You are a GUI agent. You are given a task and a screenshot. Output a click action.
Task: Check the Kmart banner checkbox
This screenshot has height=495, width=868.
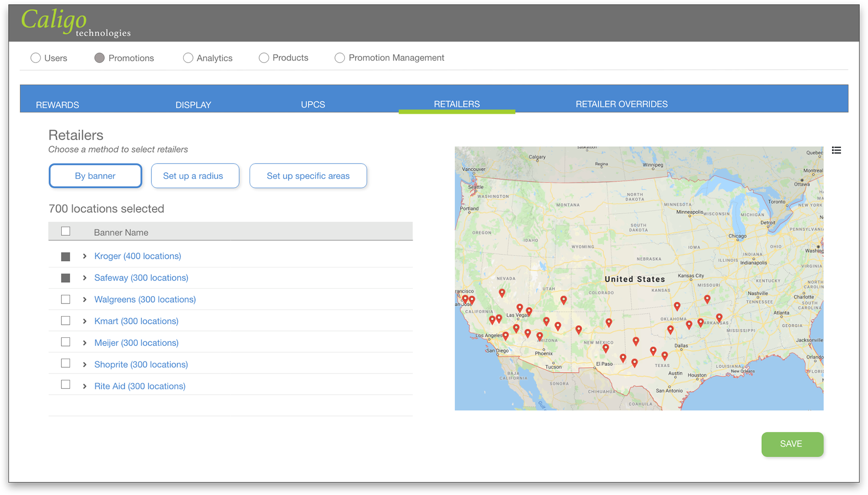pos(66,321)
